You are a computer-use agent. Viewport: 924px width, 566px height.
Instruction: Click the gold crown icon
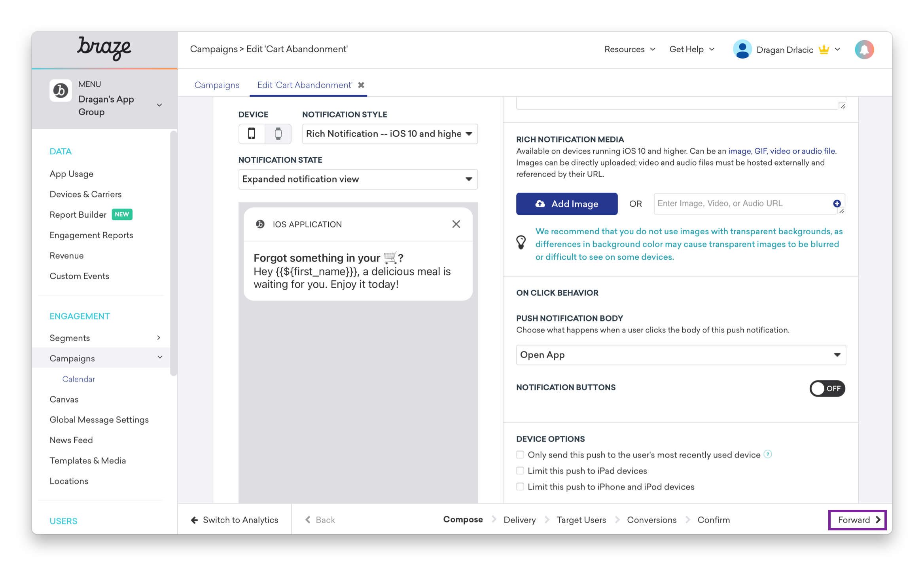(x=824, y=50)
